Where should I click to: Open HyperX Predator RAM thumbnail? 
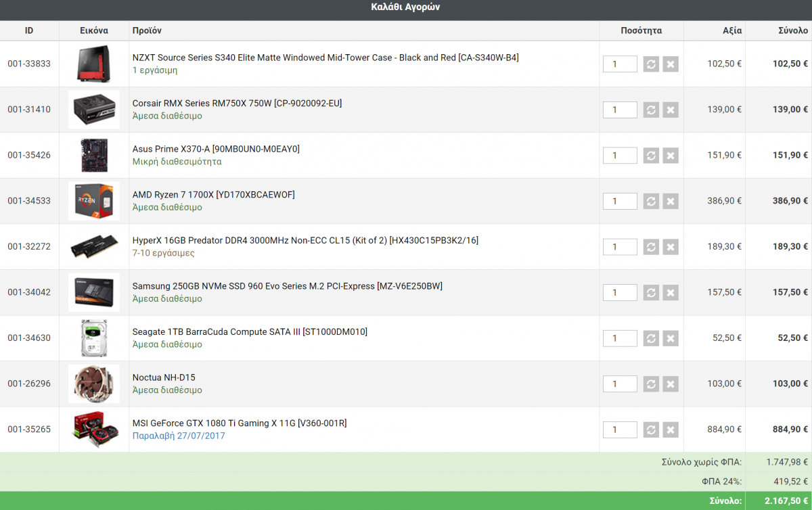pyautogui.click(x=94, y=246)
